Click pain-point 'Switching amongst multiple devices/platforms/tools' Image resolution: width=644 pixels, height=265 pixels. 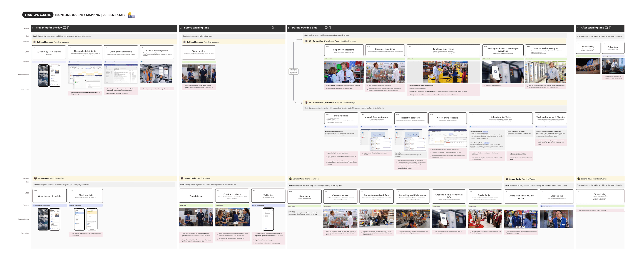pos(156,89)
